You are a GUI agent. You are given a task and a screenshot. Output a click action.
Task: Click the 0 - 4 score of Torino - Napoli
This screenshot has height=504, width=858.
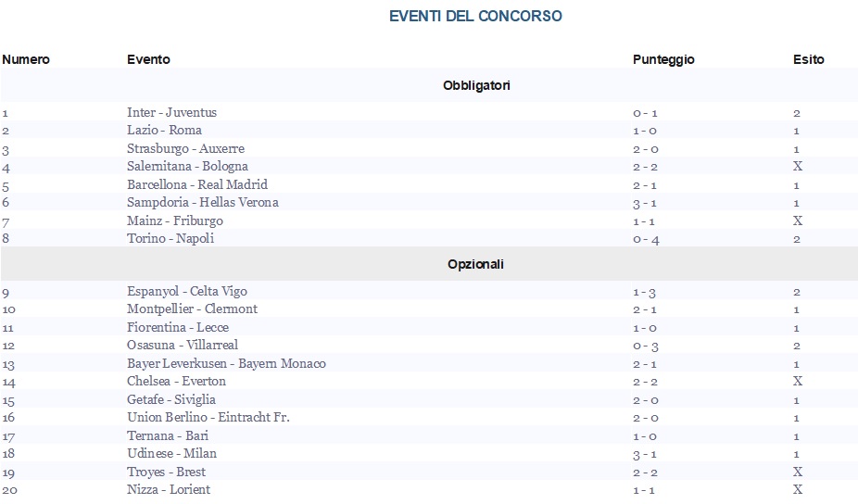646,239
